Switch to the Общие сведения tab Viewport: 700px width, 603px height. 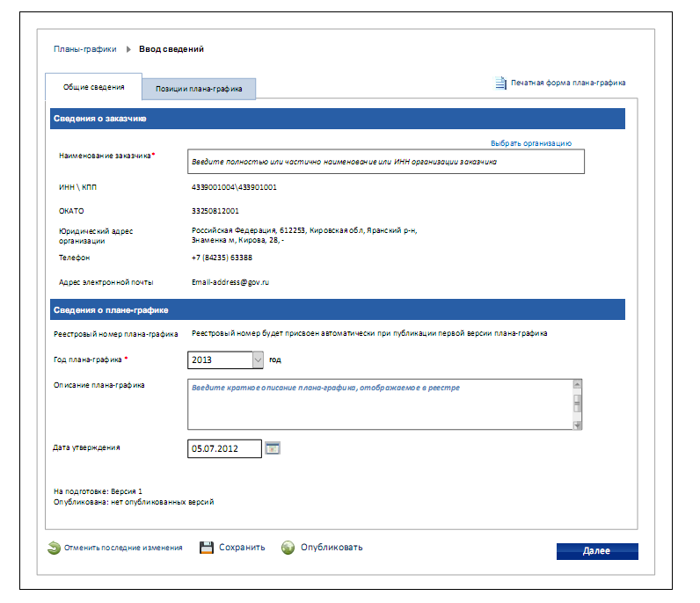click(x=94, y=87)
